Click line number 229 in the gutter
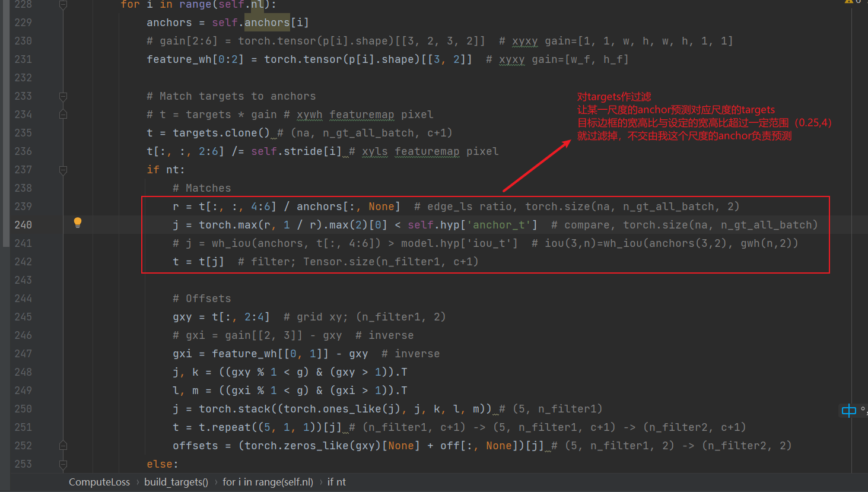868x492 pixels. click(x=23, y=23)
